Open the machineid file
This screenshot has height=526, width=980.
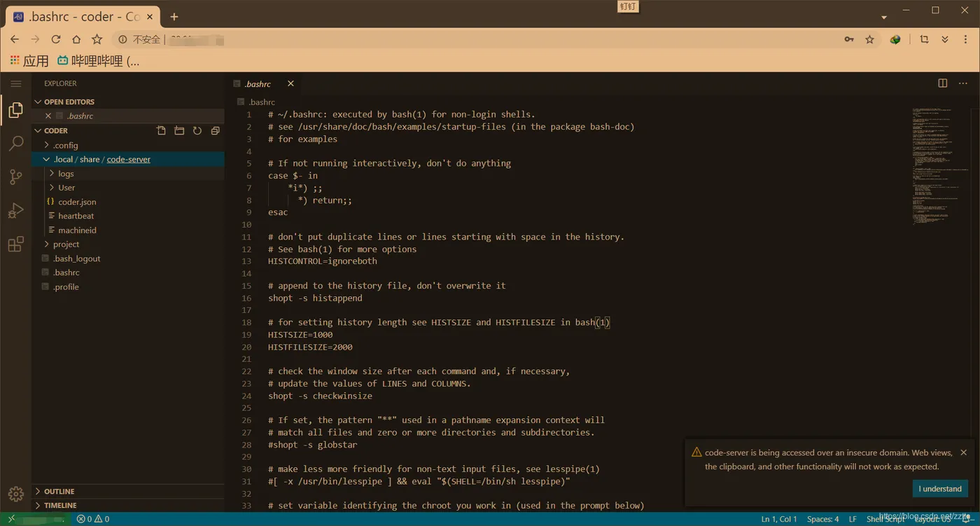tap(128, 230)
